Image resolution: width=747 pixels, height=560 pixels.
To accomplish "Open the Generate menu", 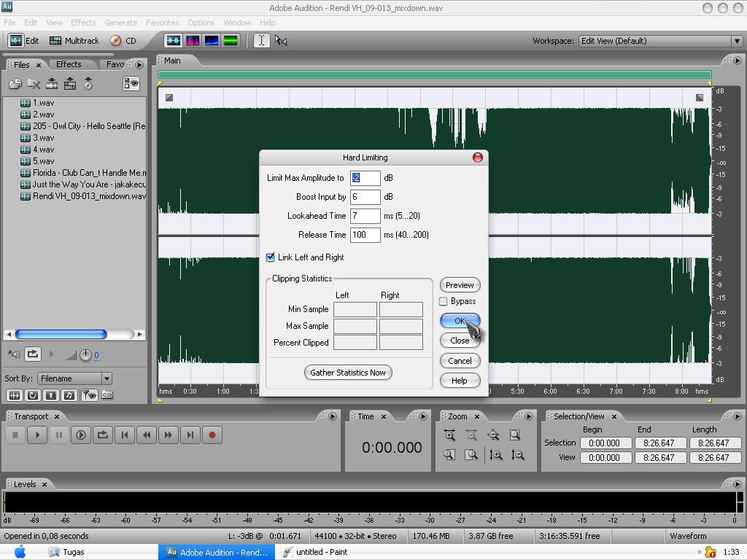I will pyautogui.click(x=120, y=23).
